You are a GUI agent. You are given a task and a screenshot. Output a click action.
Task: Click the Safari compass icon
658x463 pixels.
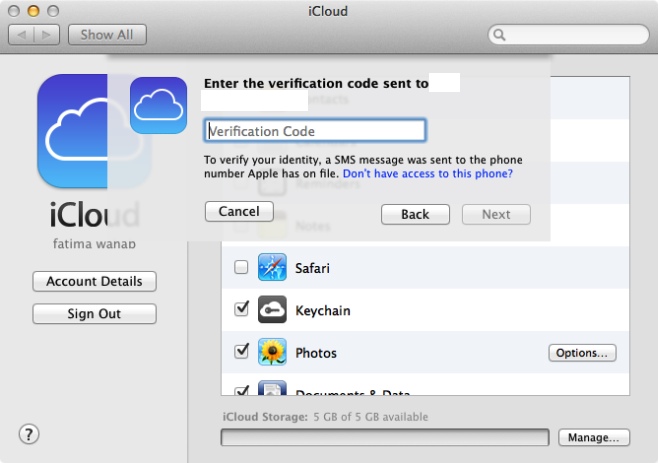pos(272,267)
